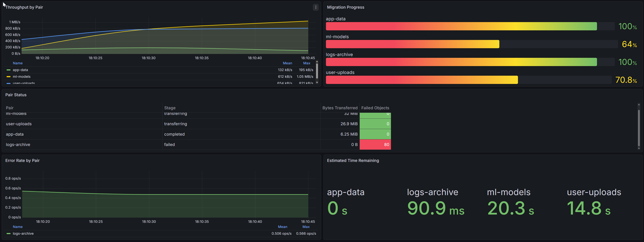Screen dimensions: 644x242
Task: Sort Pair Status by Failed Objects column
Action: point(375,108)
